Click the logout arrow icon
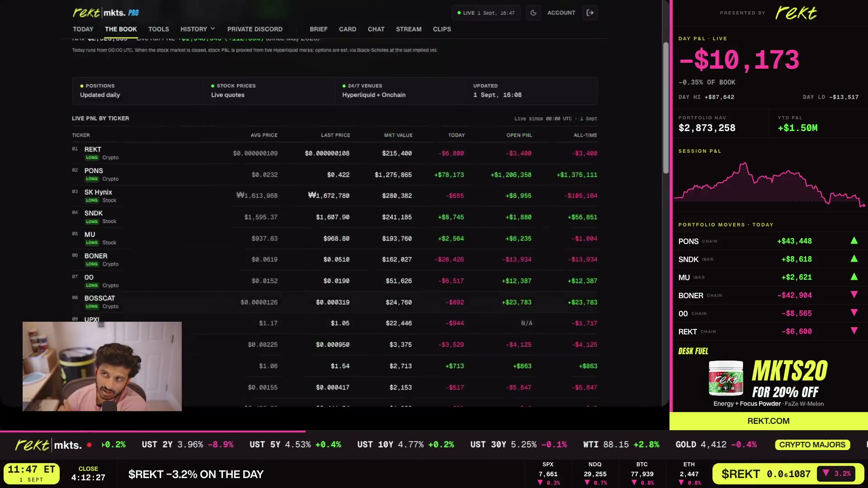Screen dimensions: 868x488 590,13
